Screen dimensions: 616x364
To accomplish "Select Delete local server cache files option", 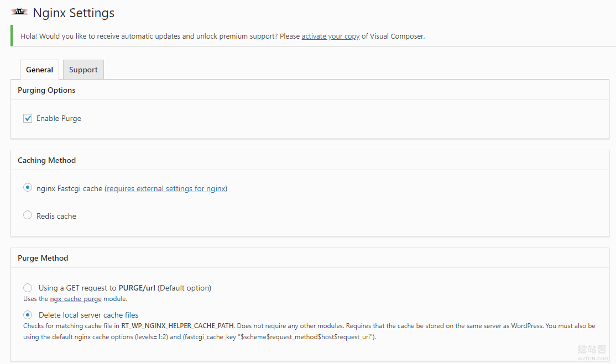I will point(28,315).
